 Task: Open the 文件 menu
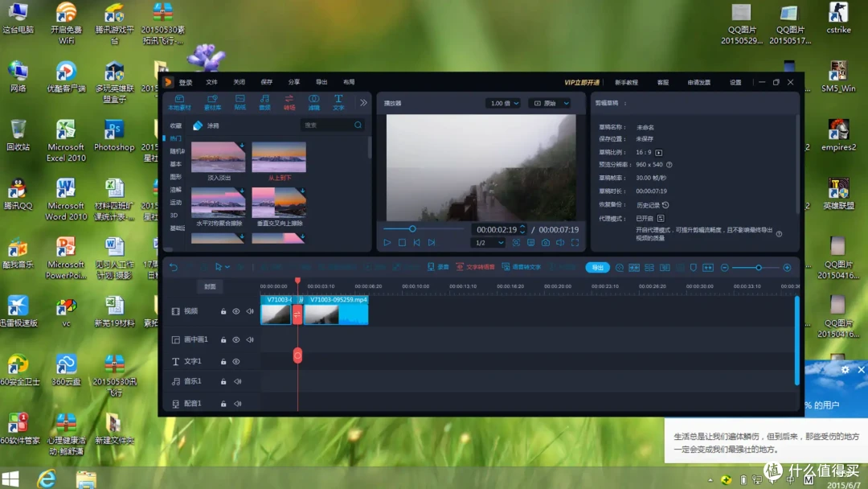(212, 82)
